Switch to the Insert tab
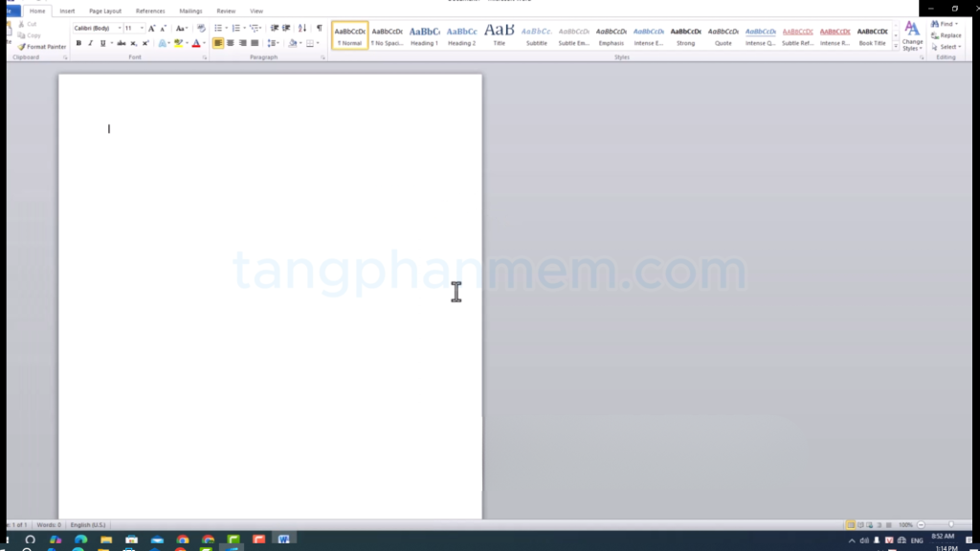The image size is (980, 551). [x=67, y=11]
